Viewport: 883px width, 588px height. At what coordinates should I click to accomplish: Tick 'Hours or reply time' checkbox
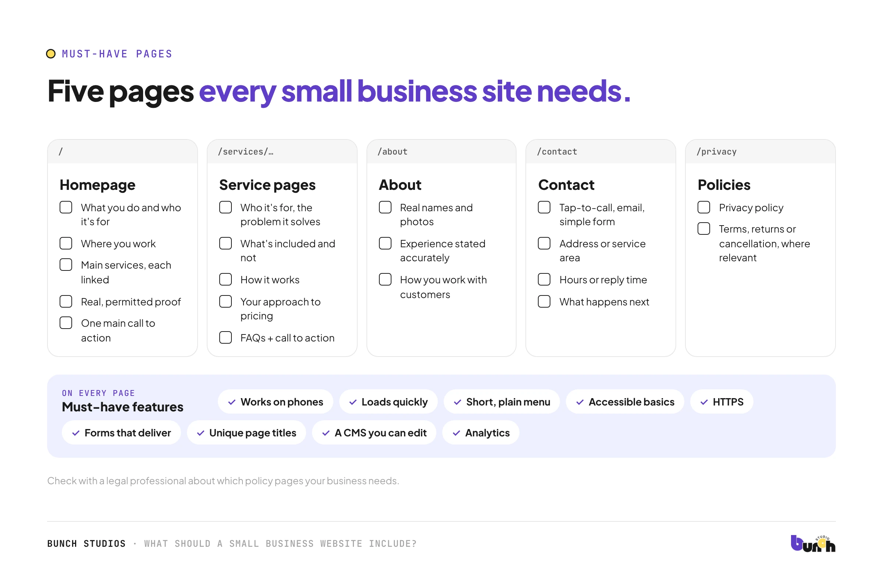(x=544, y=279)
